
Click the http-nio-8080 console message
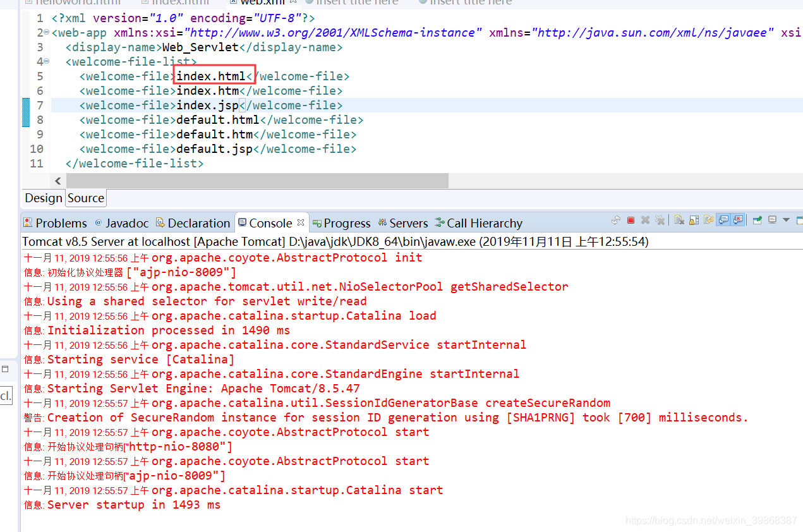[128, 447]
